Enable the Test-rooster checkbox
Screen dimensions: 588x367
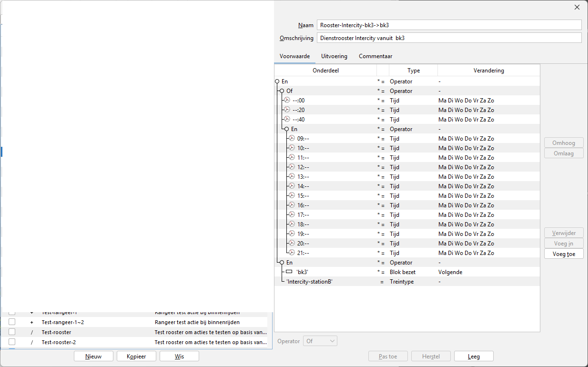pyautogui.click(x=12, y=332)
